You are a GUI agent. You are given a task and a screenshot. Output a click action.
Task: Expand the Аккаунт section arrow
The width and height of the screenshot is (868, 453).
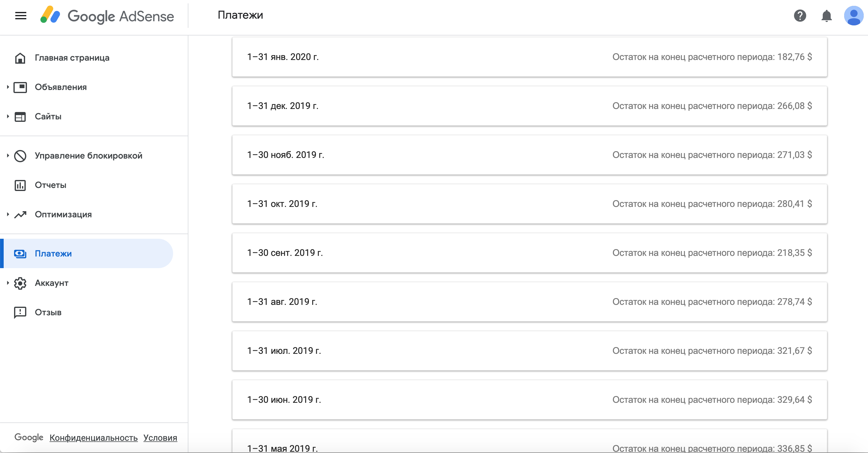coord(8,283)
